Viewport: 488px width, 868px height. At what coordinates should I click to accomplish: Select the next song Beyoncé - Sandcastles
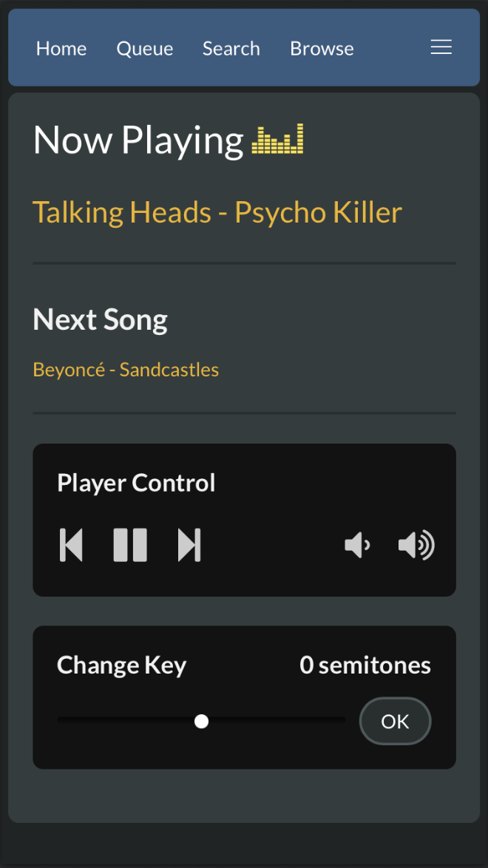(x=125, y=369)
